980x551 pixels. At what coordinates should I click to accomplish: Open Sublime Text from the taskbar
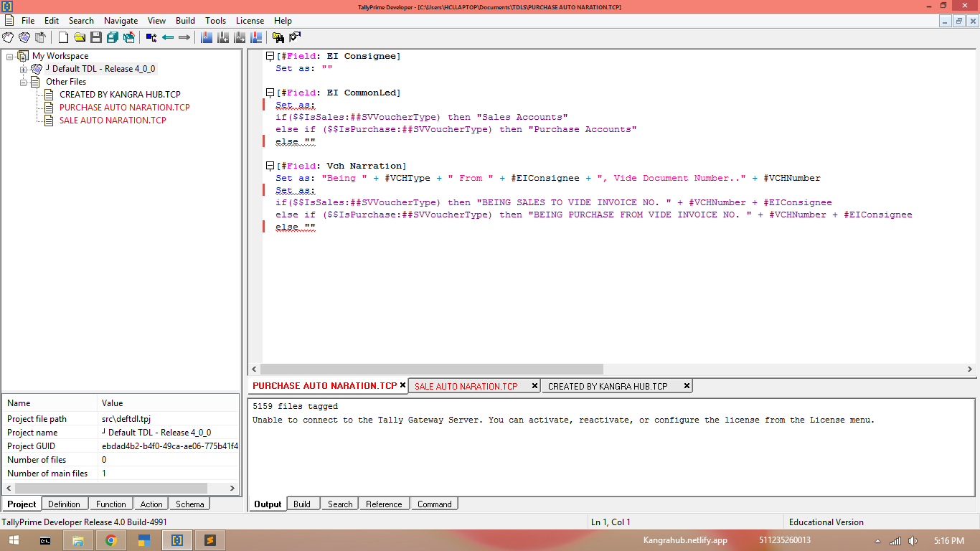coord(210,540)
